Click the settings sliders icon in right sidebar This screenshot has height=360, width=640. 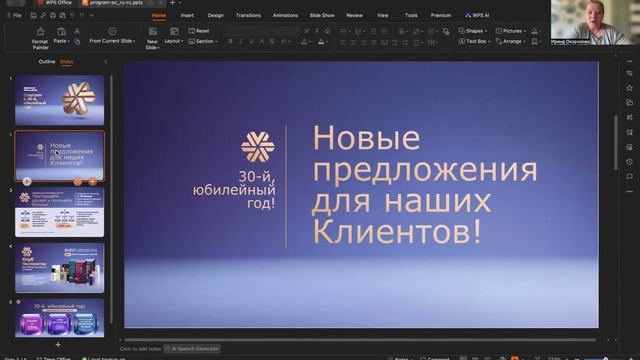(x=629, y=73)
